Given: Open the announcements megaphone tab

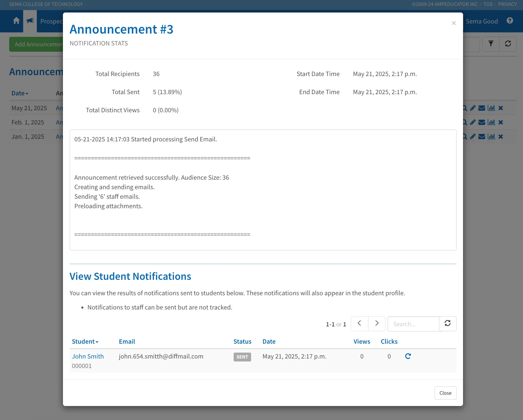Looking at the screenshot, I should (30, 21).
